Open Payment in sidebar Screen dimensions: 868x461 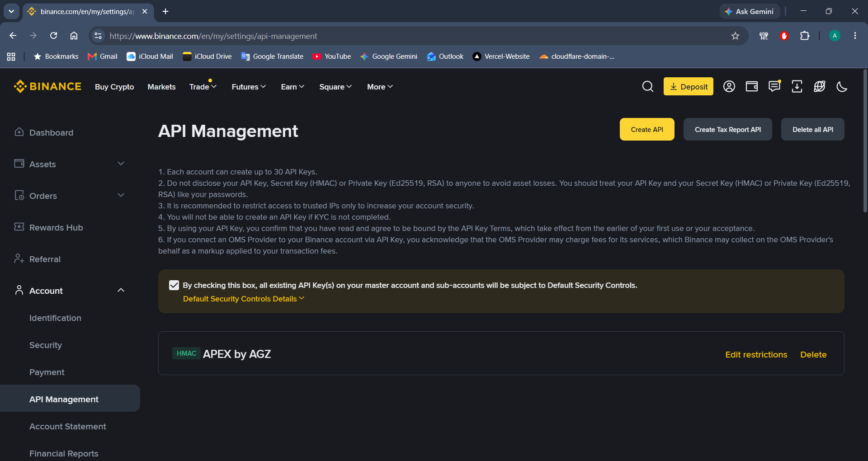[47, 372]
